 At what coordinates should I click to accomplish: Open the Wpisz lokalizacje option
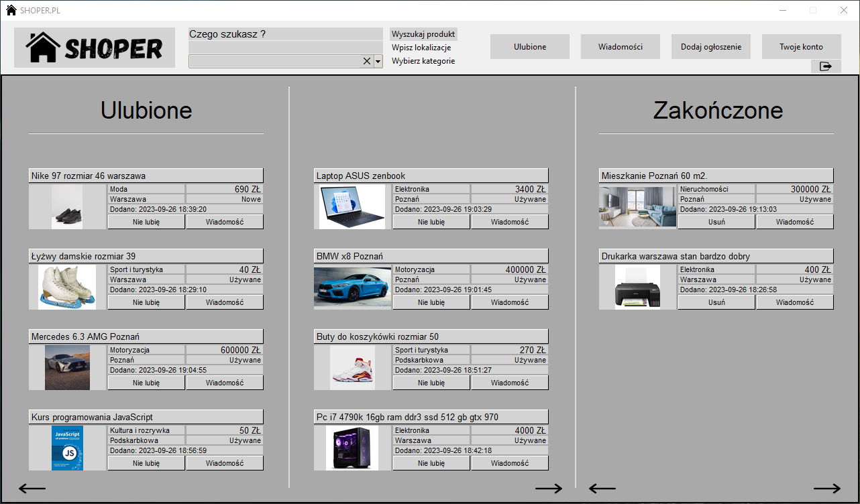click(x=421, y=47)
